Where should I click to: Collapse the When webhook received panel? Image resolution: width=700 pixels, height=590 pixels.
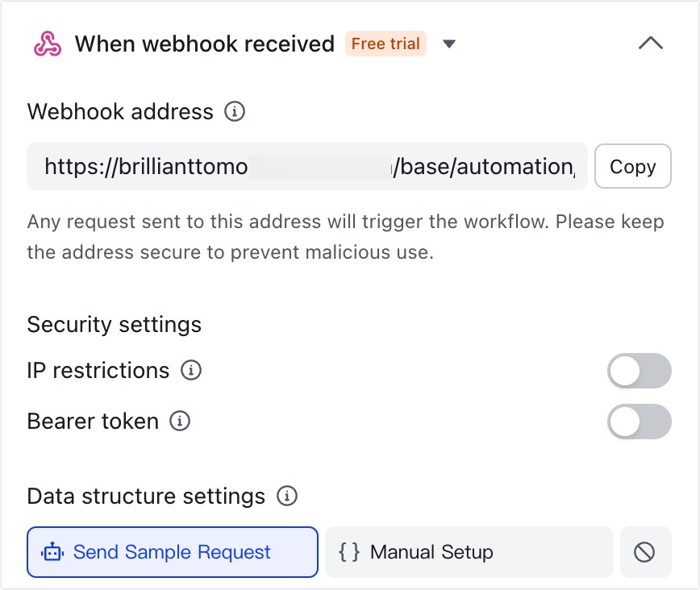pos(651,44)
